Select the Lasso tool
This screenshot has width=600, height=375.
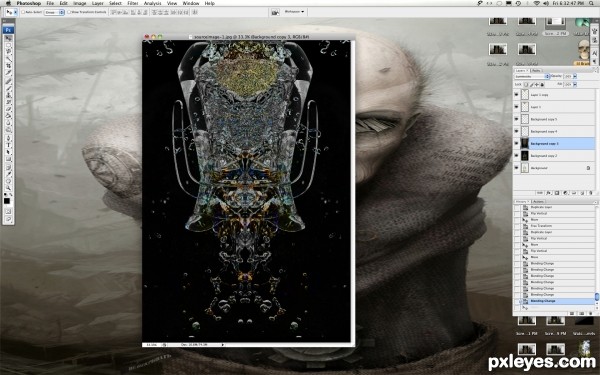8,51
